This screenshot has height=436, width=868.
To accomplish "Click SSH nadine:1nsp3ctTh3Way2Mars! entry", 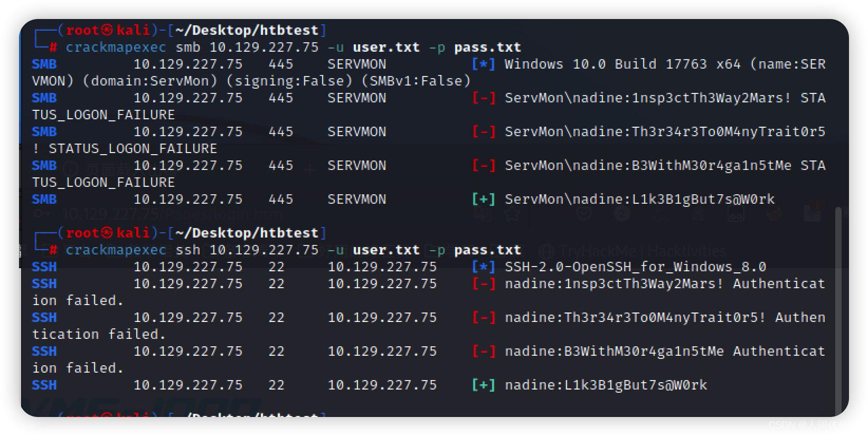I will point(614,284).
